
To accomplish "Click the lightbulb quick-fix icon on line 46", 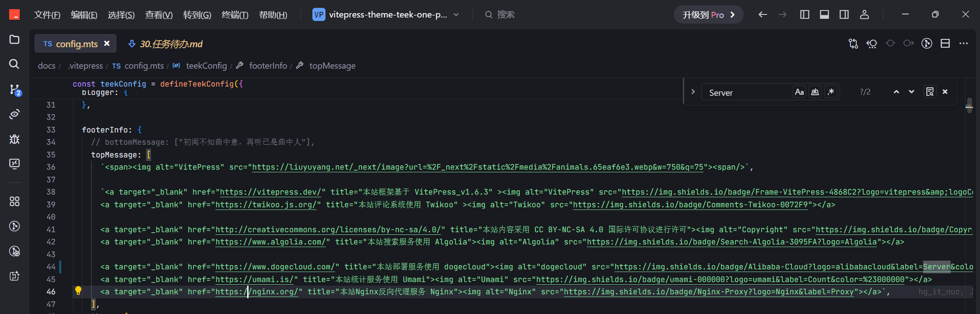I will pyautogui.click(x=78, y=291).
